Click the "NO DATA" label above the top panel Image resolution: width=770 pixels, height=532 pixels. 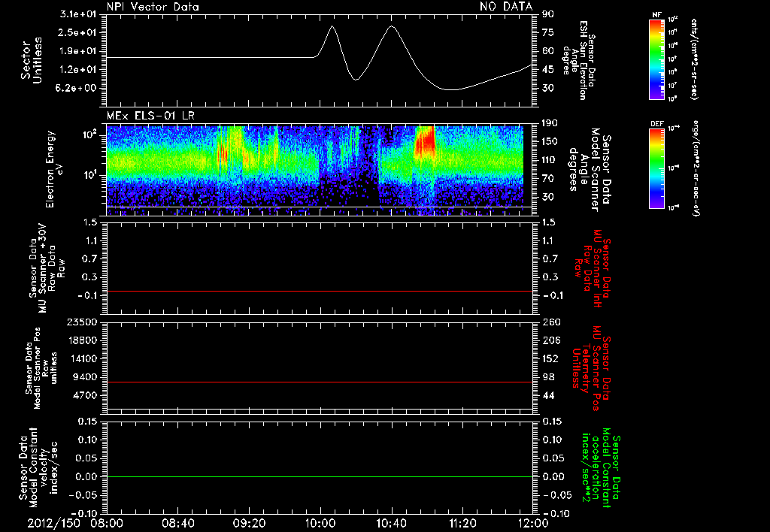click(506, 6)
